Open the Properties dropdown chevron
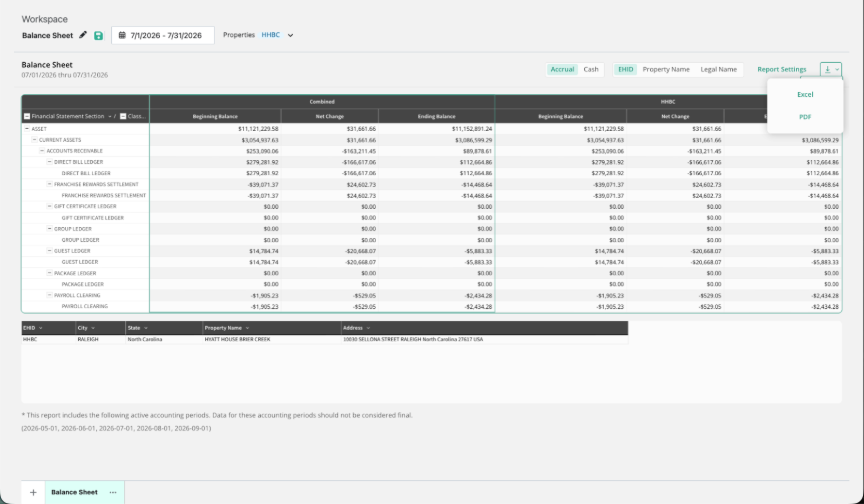864x504 pixels. coord(290,35)
